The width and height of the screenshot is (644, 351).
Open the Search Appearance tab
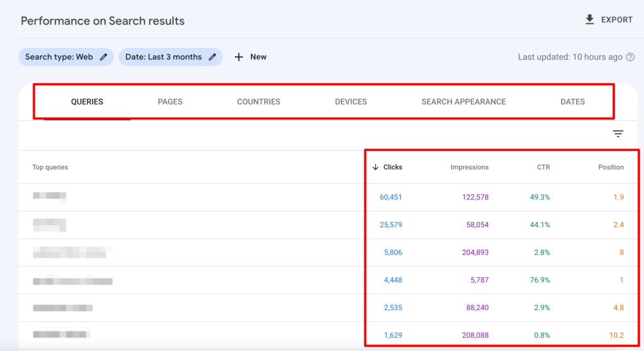(x=464, y=102)
